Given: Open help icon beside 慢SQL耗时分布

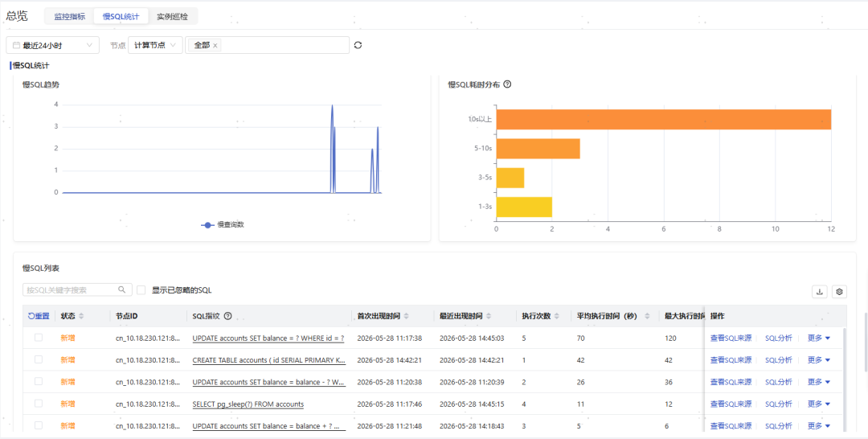Looking at the screenshot, I should pyautogui.click(x=507, y=84).
